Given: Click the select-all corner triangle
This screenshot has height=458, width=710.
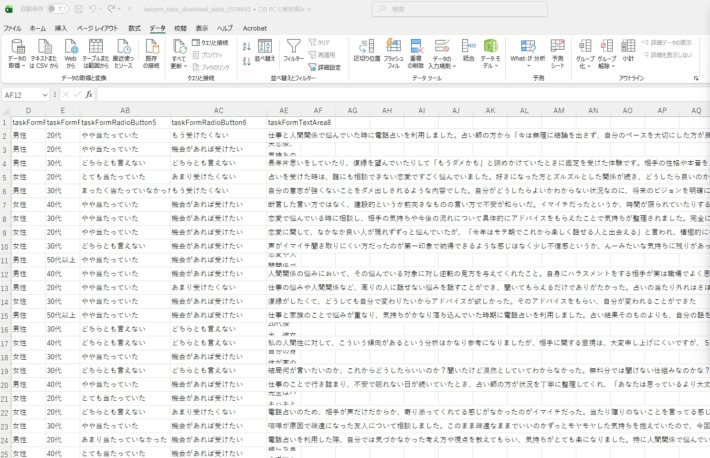Looking at the screenshot, I should coord(5,110).
